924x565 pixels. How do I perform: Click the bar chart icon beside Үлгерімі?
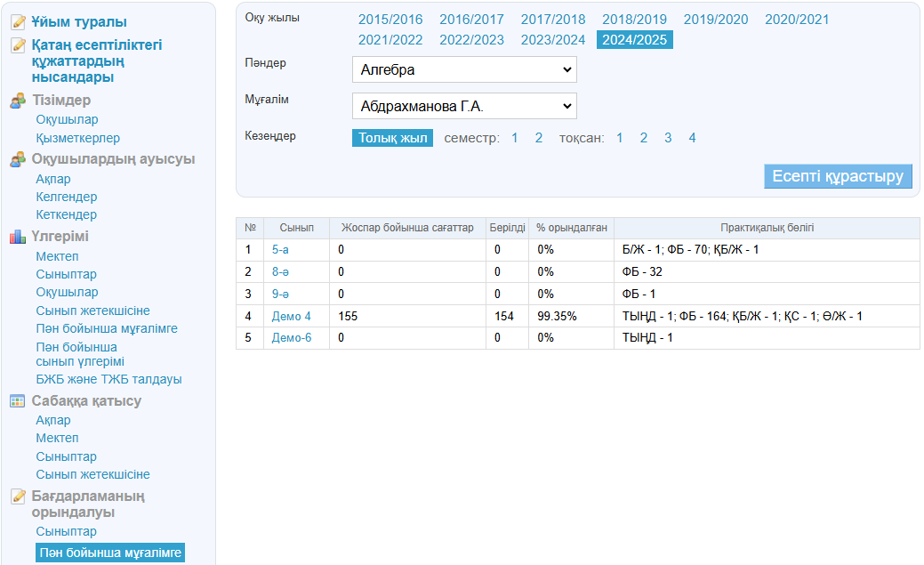pos(18,237)
